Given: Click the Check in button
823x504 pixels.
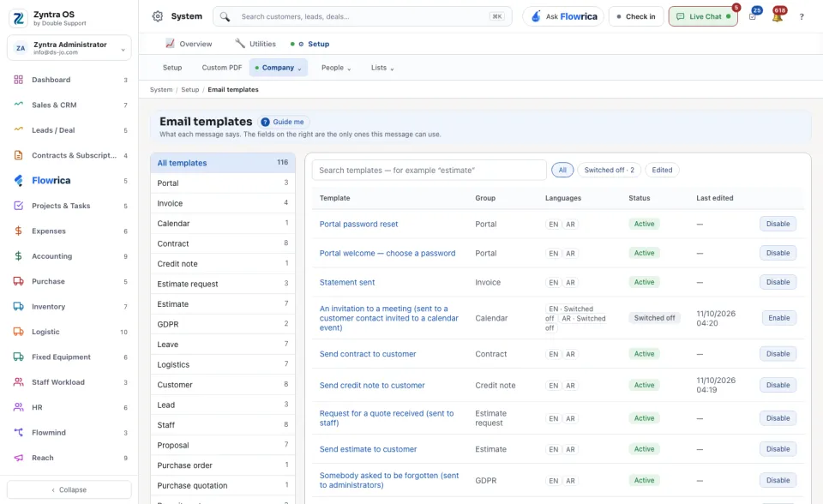Looking at the screenshot, I should pos(636,16).
